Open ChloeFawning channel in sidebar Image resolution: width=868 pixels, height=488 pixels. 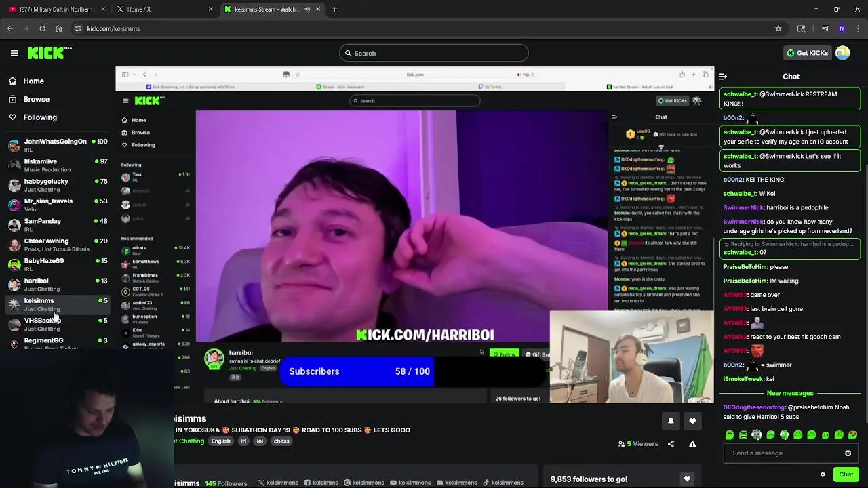click(58, 245)
